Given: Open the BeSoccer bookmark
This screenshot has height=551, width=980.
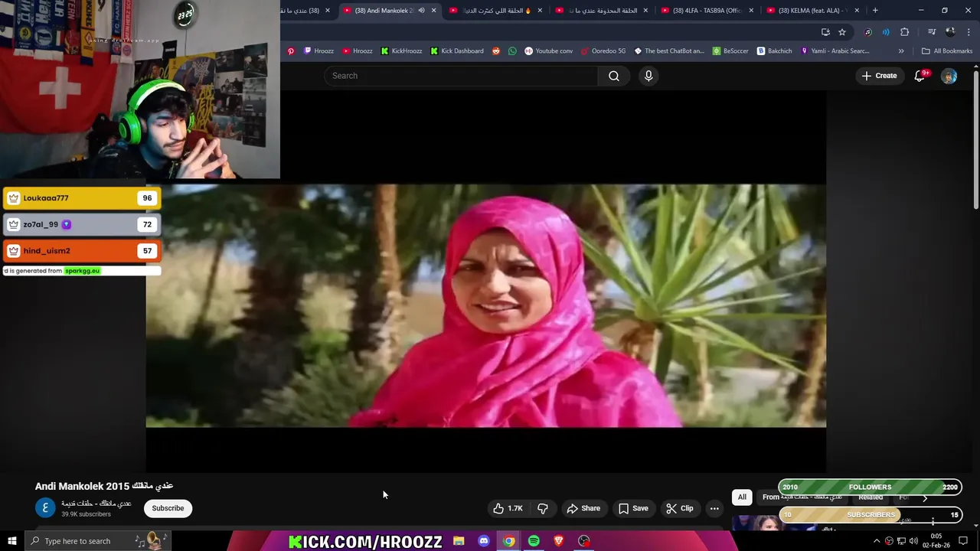Looking at the screenshot, I should pyautogui.click(x=730, y=51).
